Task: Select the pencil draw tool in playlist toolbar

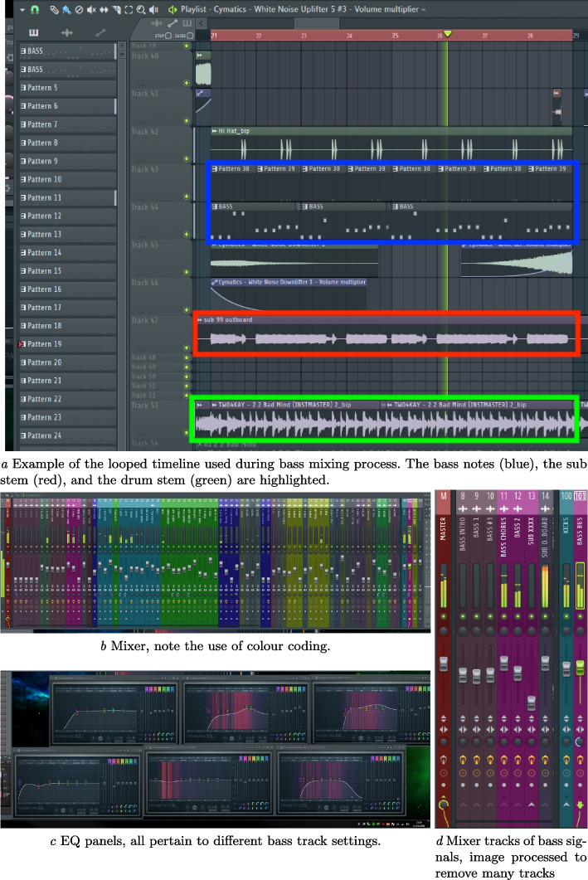Action: pyautogui.click(x=54, y=10)
